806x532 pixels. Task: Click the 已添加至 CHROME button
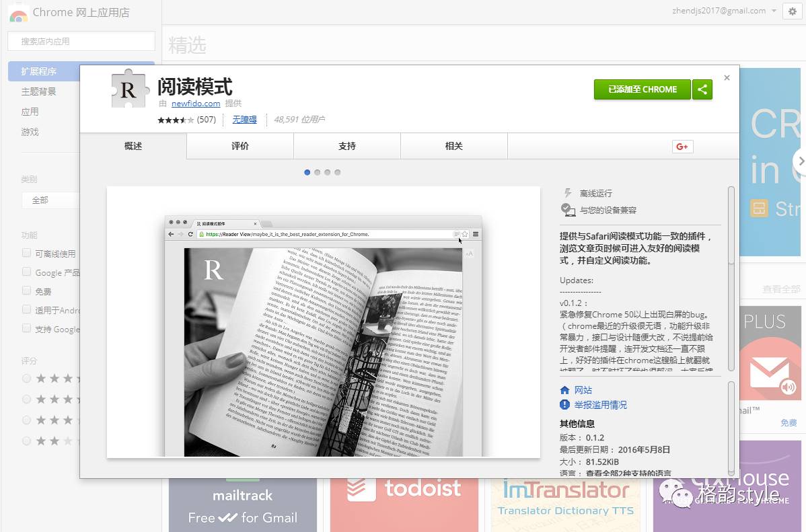(x=642, y=89)
